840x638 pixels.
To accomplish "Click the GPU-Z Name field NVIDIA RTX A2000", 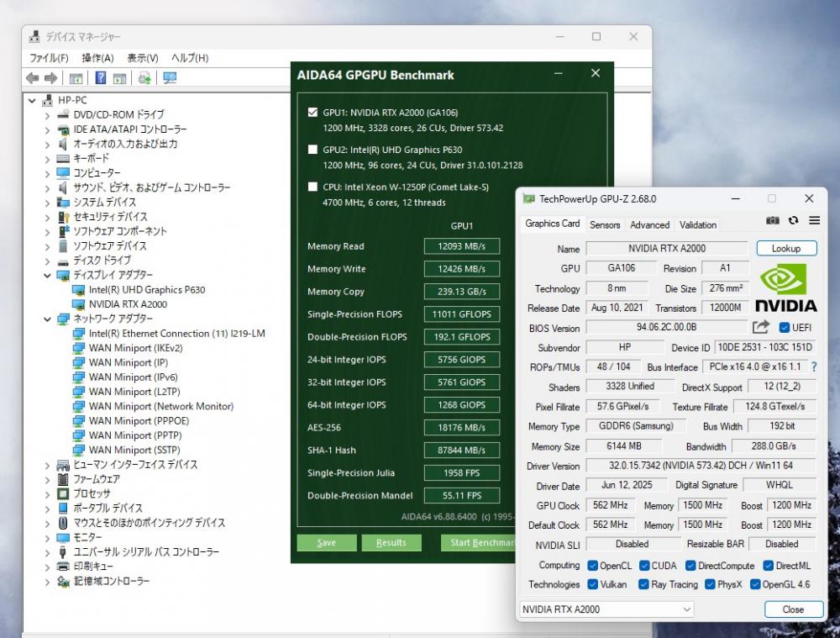I will tap(666, 248).
